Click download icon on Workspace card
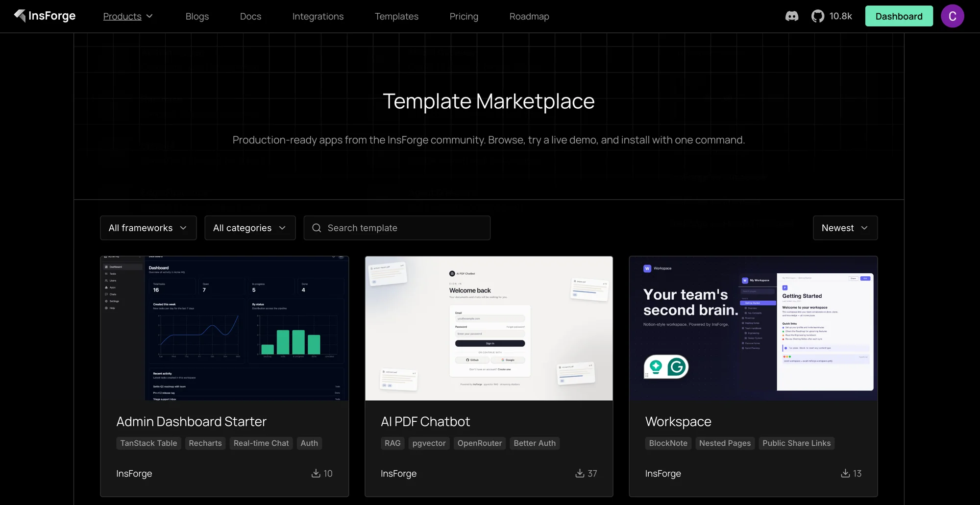The width and height of the screenshot is (980, 505). click(x=845, y=473)
